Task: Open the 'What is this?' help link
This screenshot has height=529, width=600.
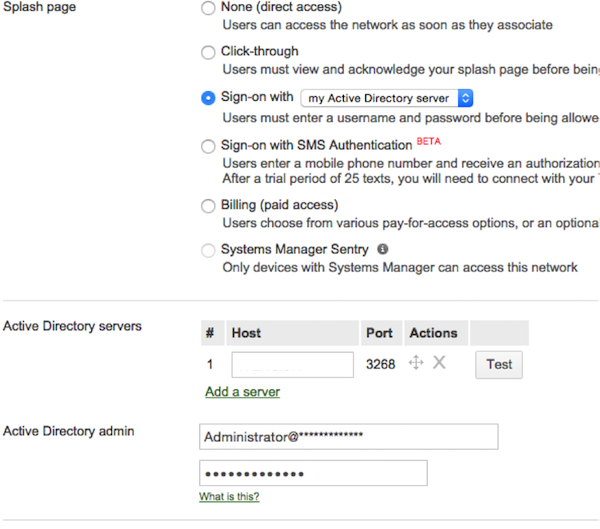Action: click(229, 497)
